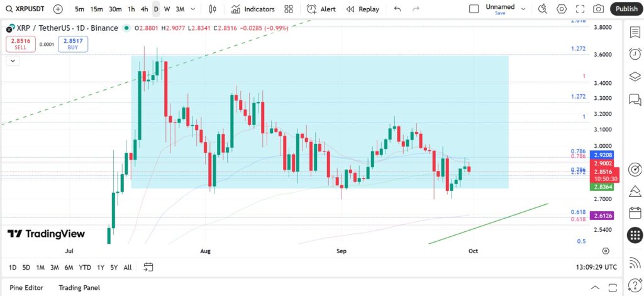Collapse the indicator legend chevron

click(13, 61)
